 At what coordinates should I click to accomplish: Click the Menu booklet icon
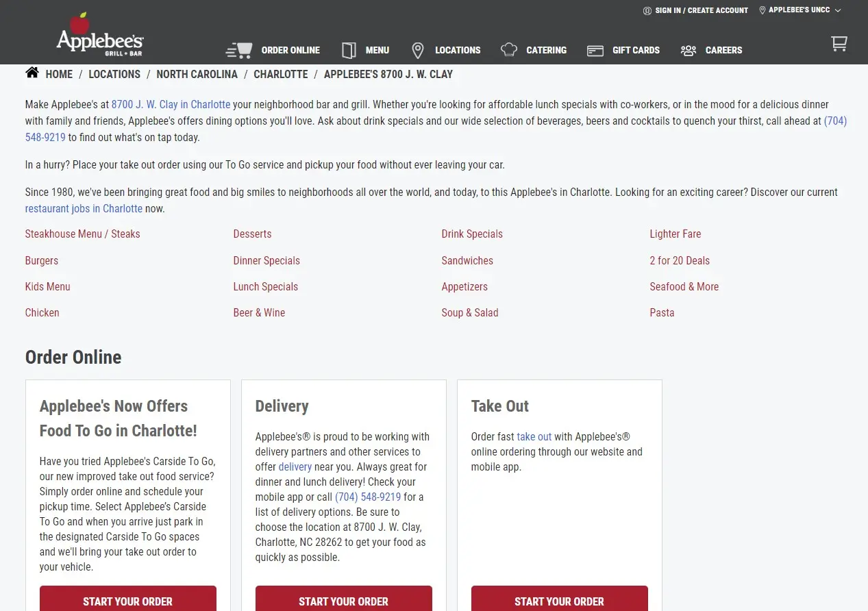349,50
